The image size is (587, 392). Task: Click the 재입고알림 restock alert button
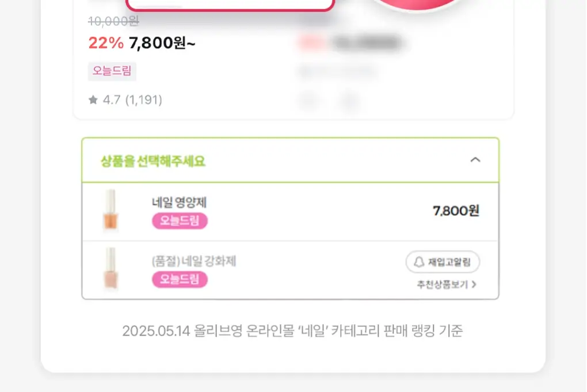tap(443, 262)
